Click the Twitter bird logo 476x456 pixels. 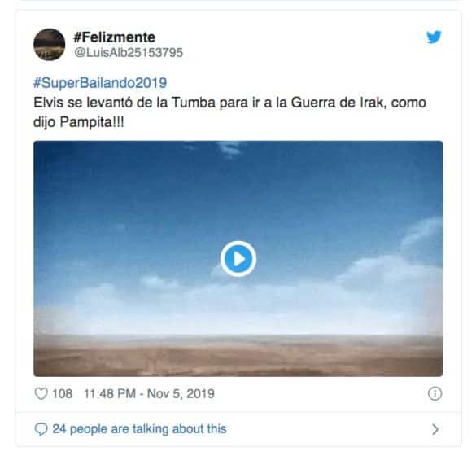tap(434, 37)
